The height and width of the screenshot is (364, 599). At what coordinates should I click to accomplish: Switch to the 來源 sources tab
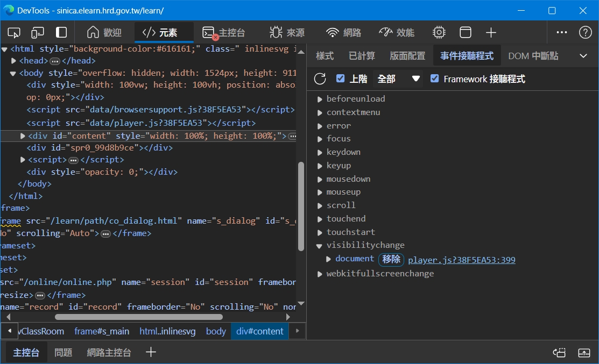pos(287,32)
